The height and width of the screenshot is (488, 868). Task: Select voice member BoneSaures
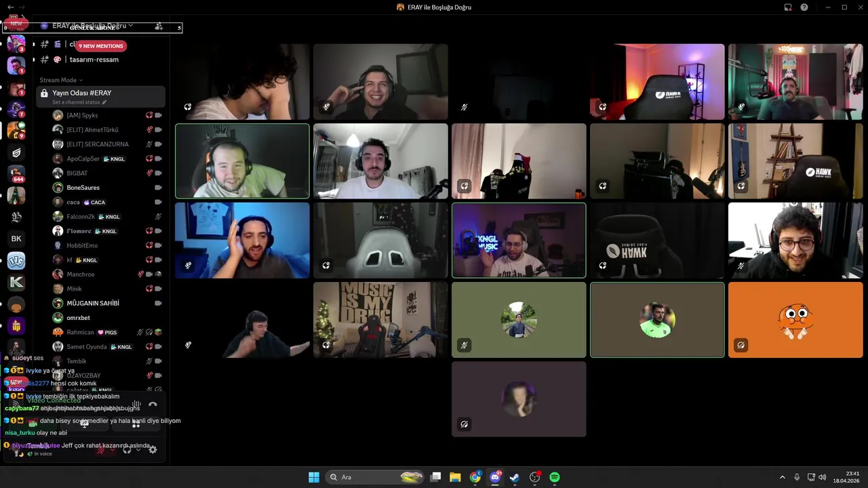pyautogui.click(x=107, y=188)
